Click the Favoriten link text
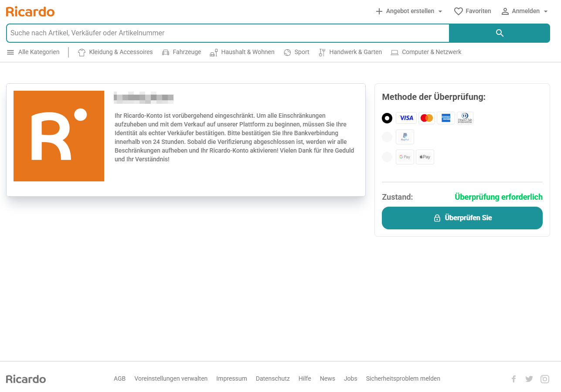This screenshot has width=561, height=392. pyautogui.click(x=478, y=11)
